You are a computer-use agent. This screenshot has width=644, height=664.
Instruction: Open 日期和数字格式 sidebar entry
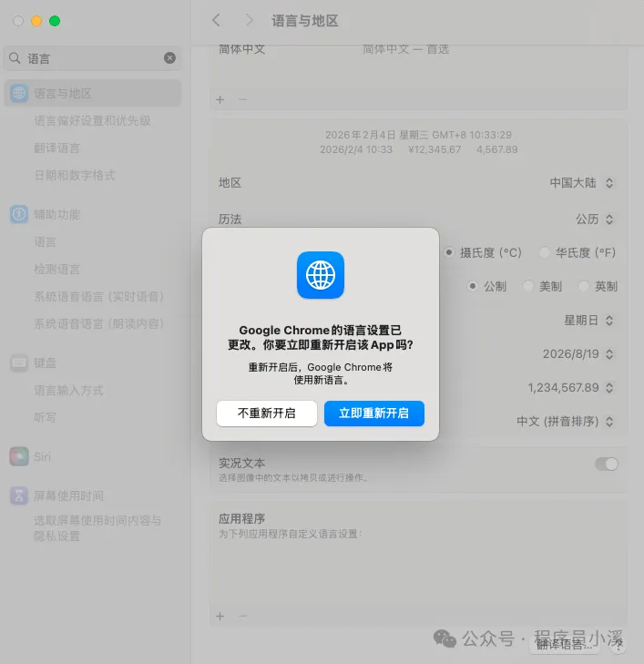(x=75, y=175)
